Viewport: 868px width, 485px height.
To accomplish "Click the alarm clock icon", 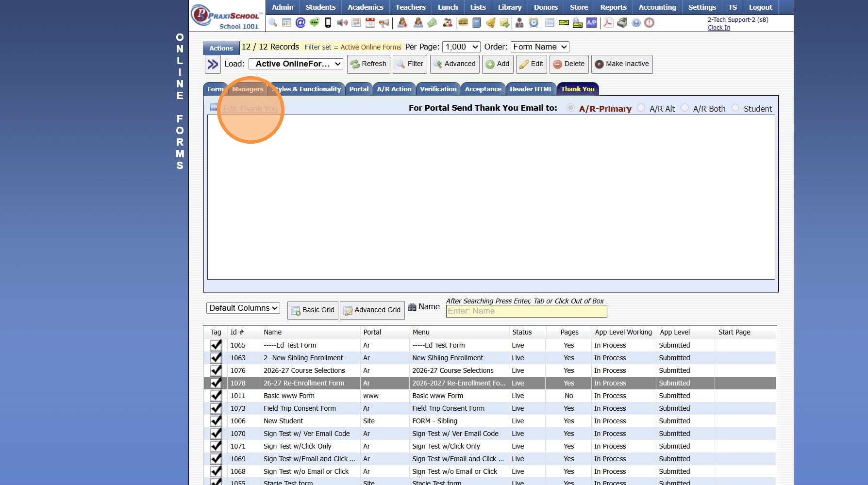I will [534, 23].
